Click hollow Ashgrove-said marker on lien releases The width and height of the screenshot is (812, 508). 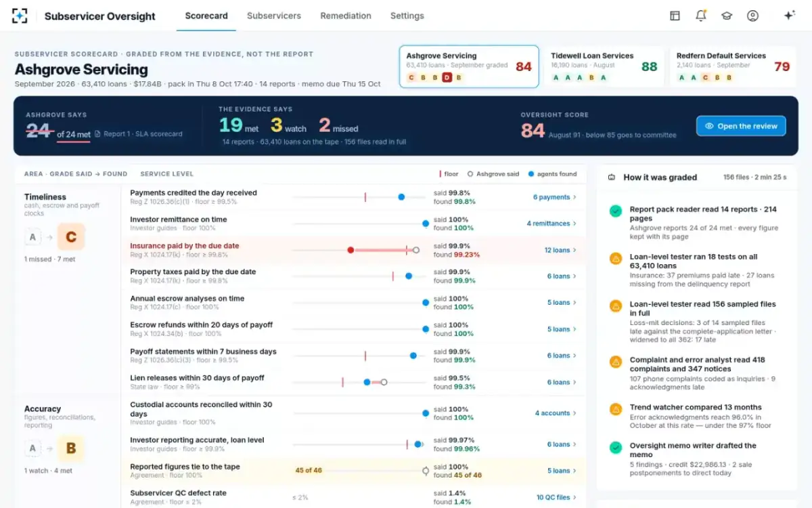384,382
